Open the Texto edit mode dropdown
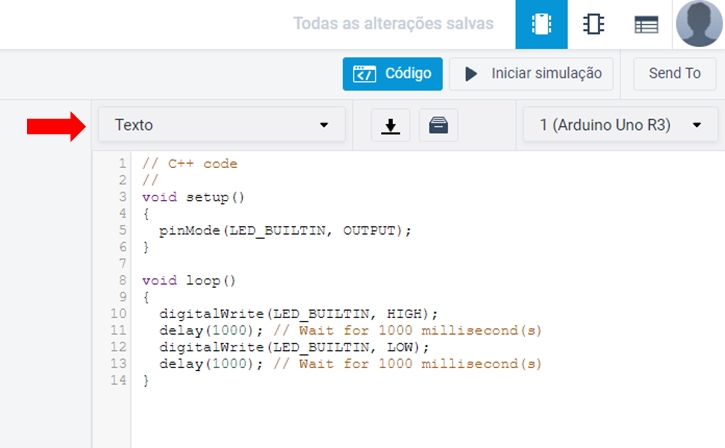 pyautogui.click(x=221, y=125)
